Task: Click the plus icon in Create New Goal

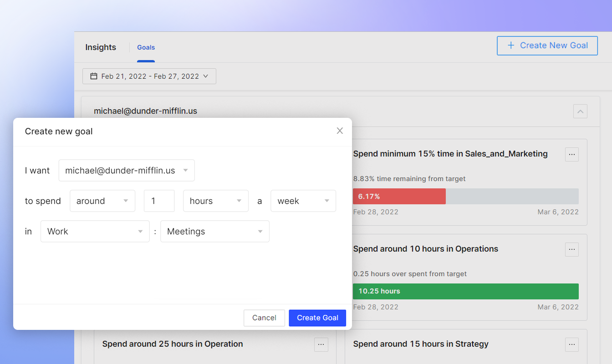Action: (x=511, y=45)
